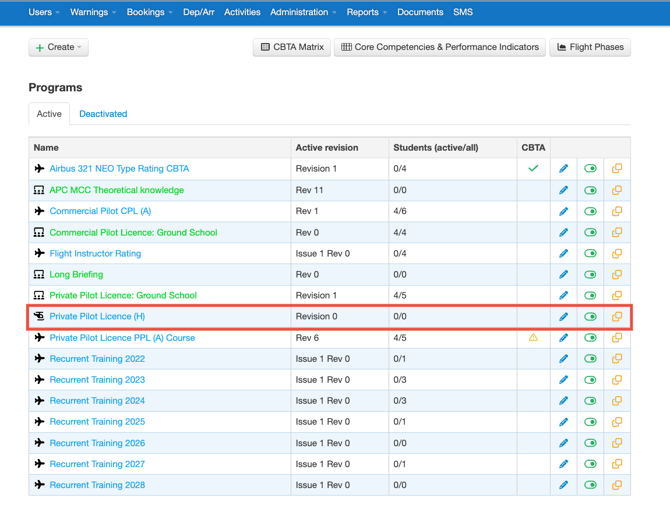670x509 pixels.
Task: Toggle the Recurrent Training 2026 active switch
Action: click(590, 443)
